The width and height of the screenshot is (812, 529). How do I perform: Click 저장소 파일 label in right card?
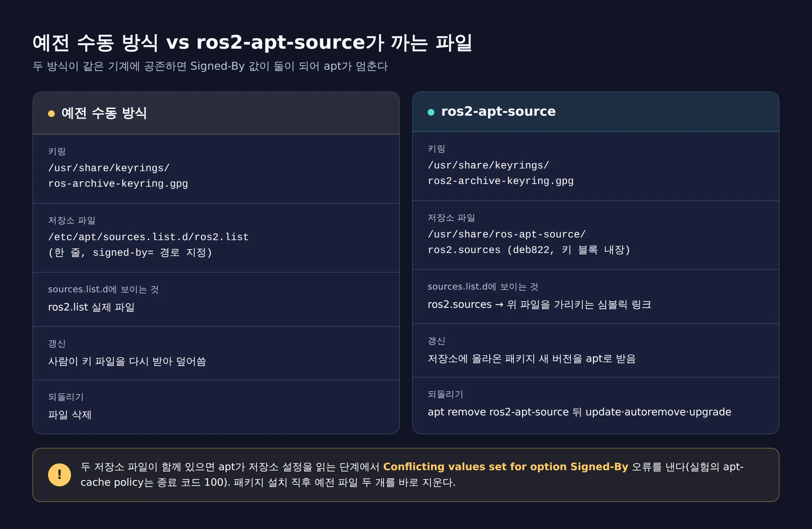(x=451, y=217)
